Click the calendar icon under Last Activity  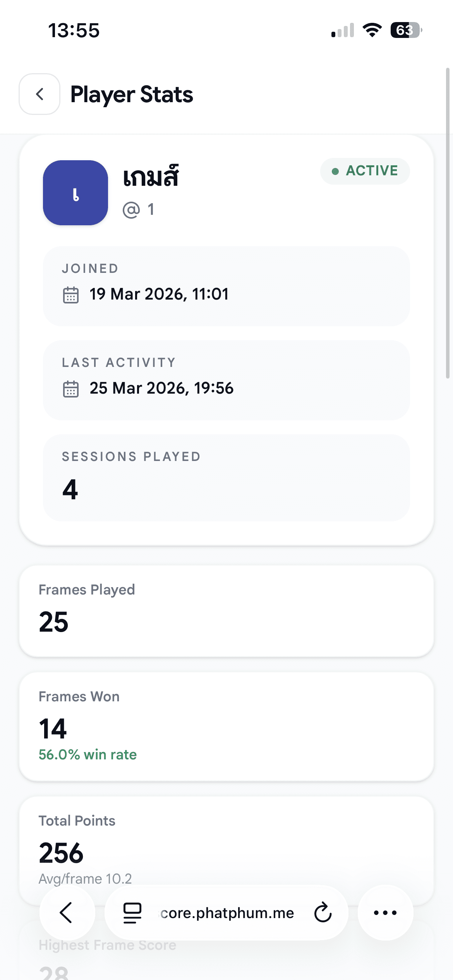70,389
